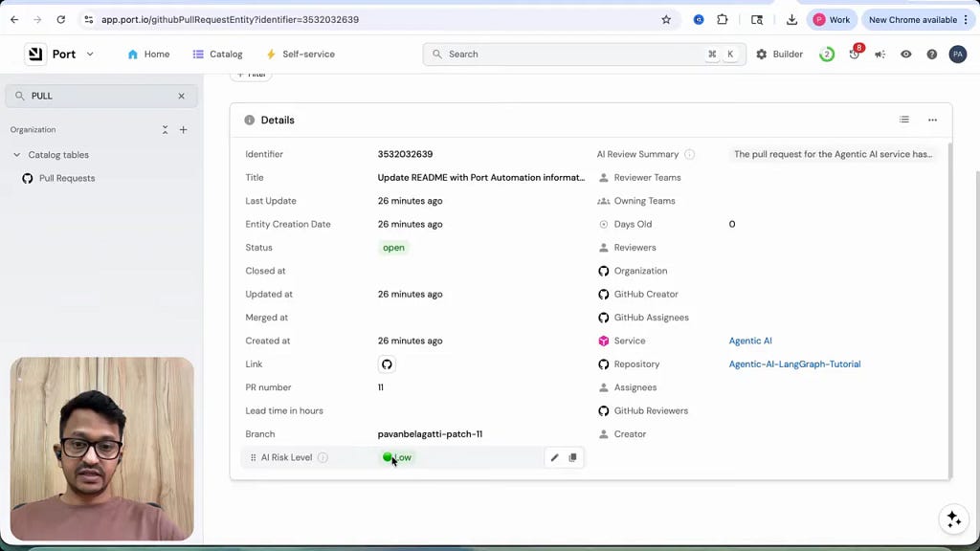Click the Days Old value 0
Viewport: 980px width, 551px height.
pos(732,224)
